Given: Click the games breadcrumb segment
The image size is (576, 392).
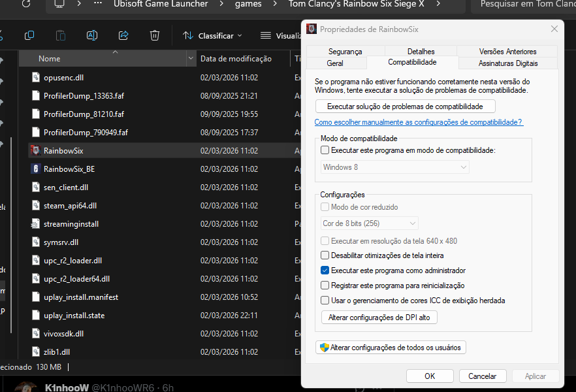Looking at the screenshot, I should (x=248, y=4).
